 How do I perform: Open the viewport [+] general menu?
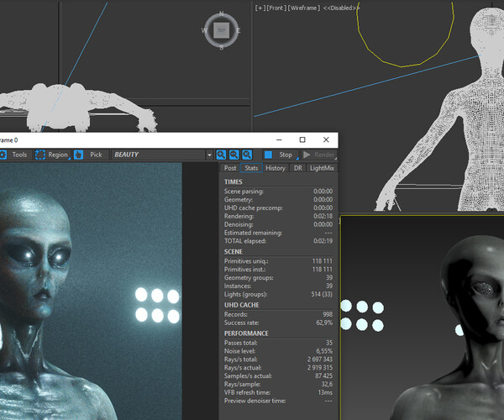pos(260,8)
